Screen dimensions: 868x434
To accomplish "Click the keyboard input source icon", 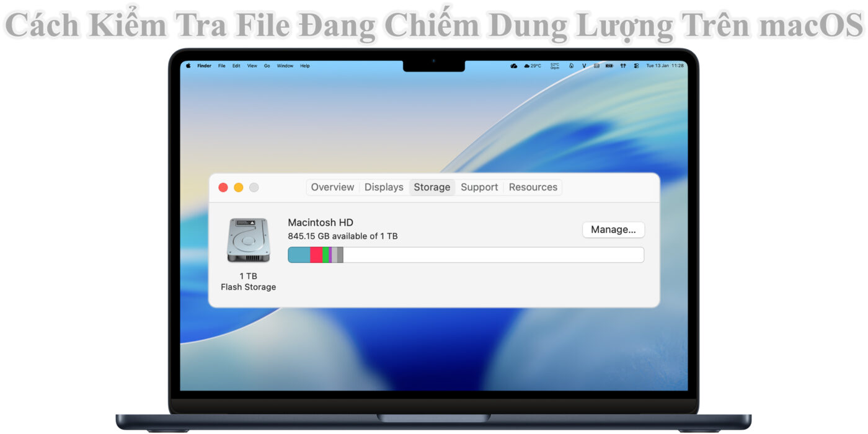I will coord(596,66).
